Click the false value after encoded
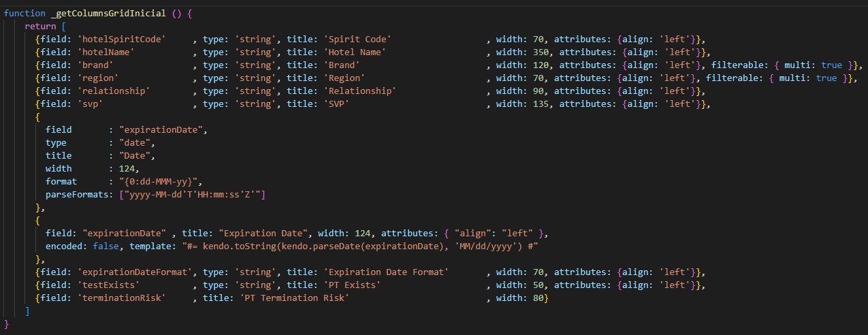Image resolution: width=868 pixels, height=335 pixels. coord(105,246)
